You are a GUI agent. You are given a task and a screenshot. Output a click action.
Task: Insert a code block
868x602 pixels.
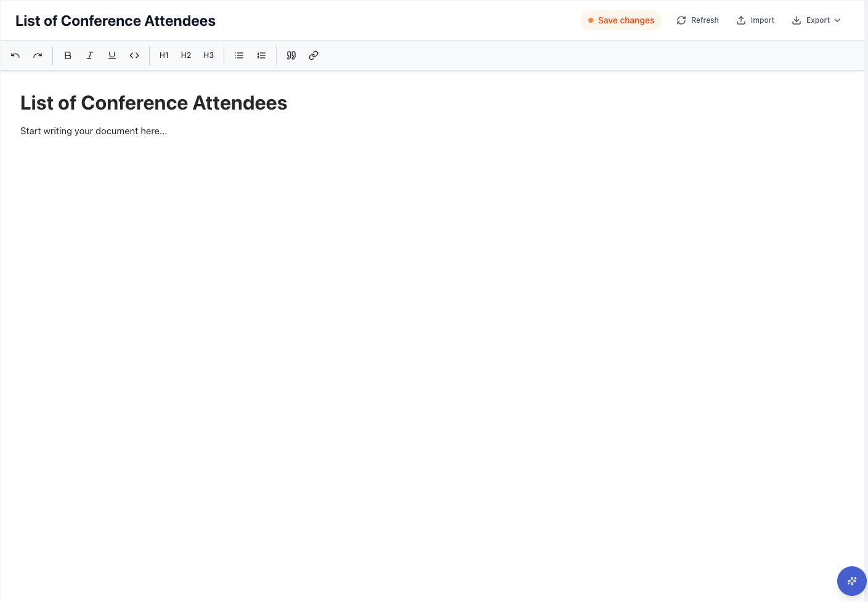click(134, 55)
